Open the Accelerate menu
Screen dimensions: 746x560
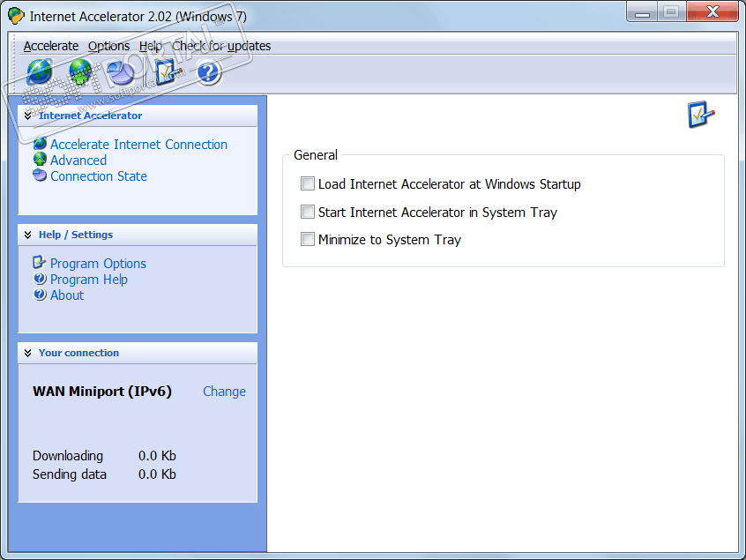(x=51, y=46)
